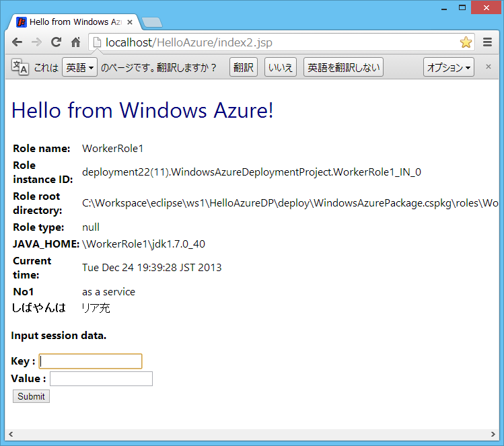Click the address bar URL
The image size is (504, 446).
(188, 42)
